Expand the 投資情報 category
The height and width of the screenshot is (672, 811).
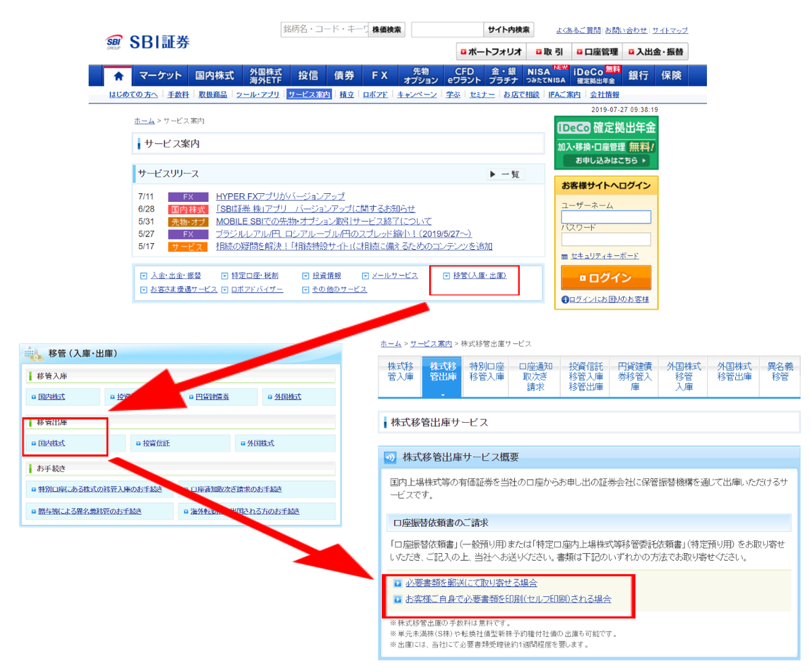[x=322, y=276]
